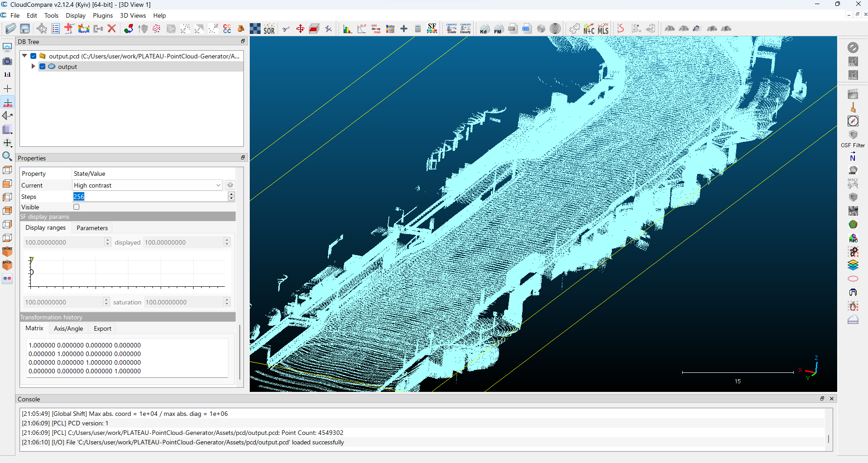Open the High contrast color scale dropdown
868x463 pixels.
(147, 185)
